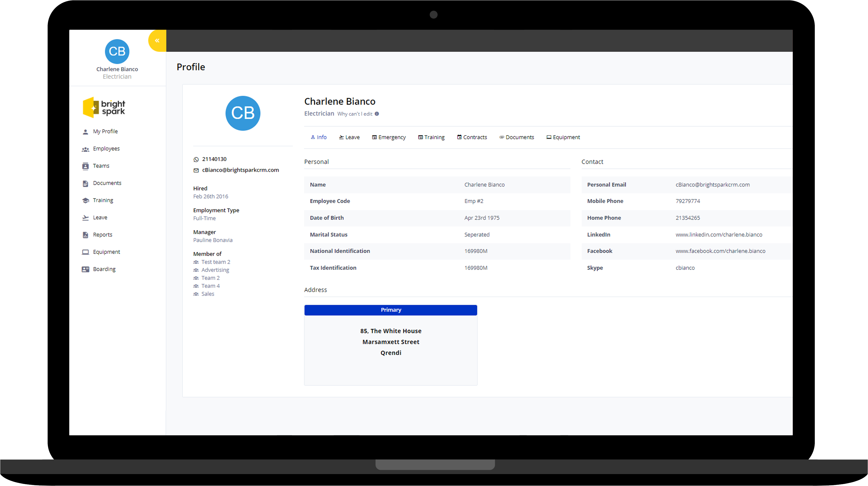Click Mobile Phone value 79279774
Screen dimensions: 868x486
pyautogui.click(x=687, y=201)
